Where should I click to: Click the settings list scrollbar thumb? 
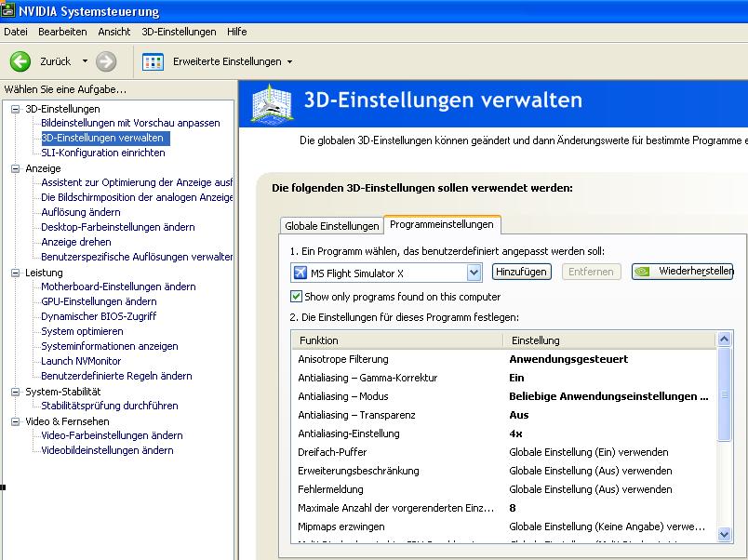click(724, 394)
